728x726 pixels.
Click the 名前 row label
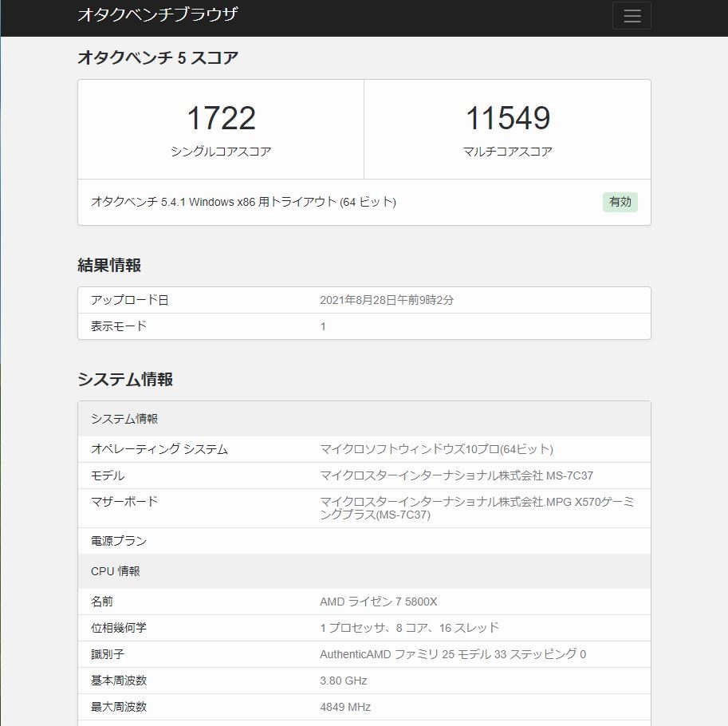102,602
